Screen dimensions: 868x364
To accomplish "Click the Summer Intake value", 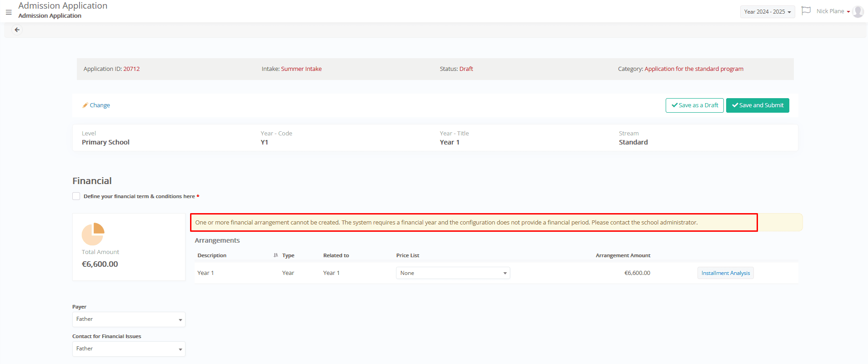I will [x=301, y=69].
